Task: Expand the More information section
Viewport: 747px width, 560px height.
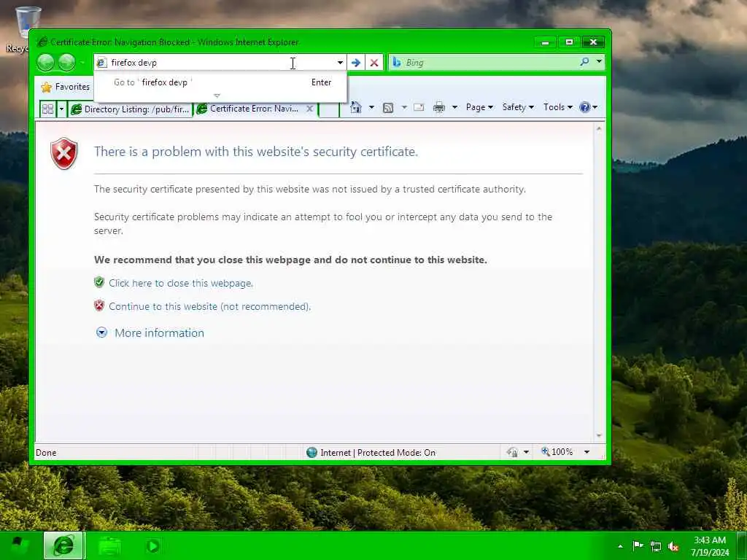Action: (101, 332)
